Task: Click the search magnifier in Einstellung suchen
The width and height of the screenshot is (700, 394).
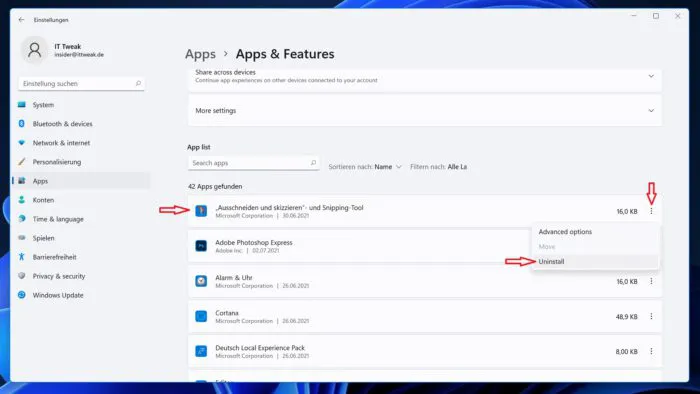Action: tap(138, 83)
